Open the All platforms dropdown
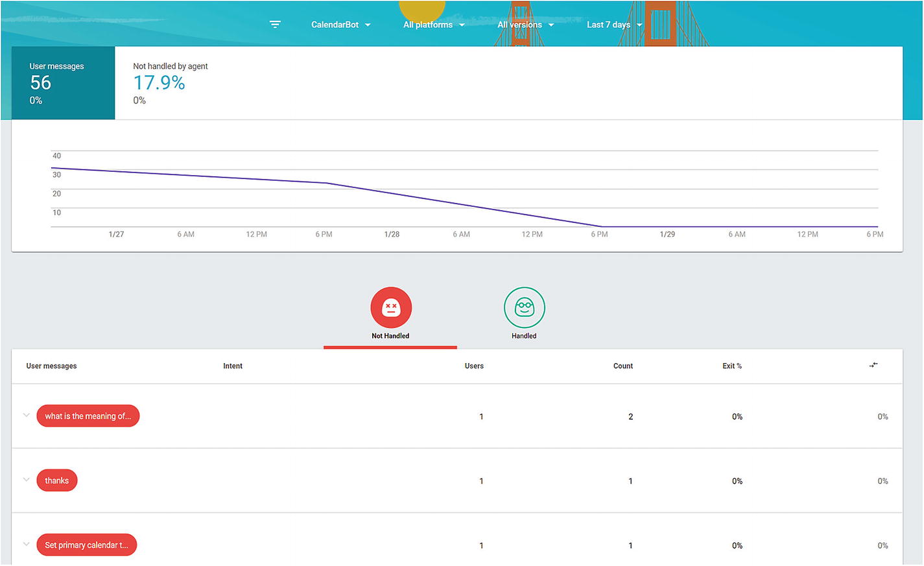The width and height of the screenshot is (924, 566). (x=434, y=25)
